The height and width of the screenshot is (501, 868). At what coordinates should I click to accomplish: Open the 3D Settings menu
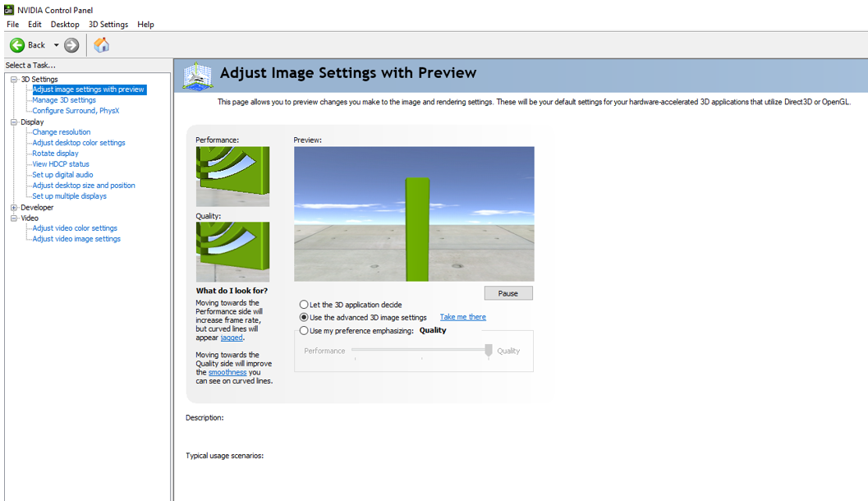[x=108, y=25]
